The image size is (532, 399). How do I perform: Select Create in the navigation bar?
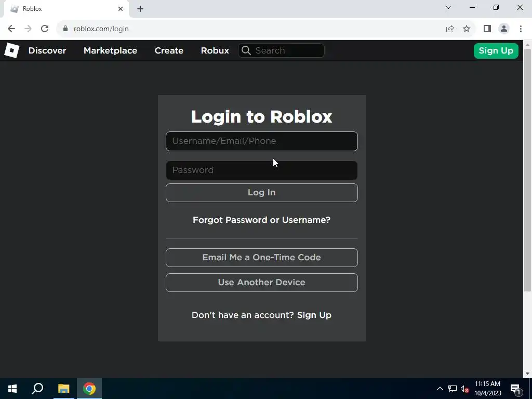pyautogui.click(x=169, y=50)
